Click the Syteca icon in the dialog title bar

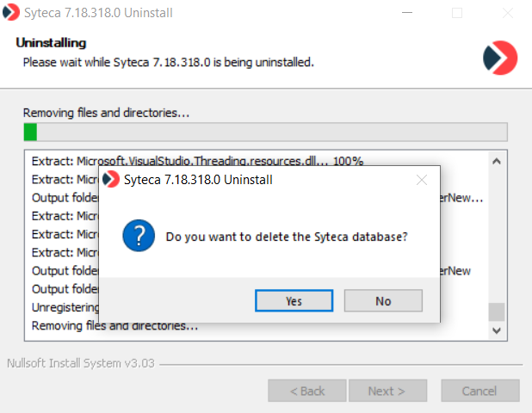point(111,180)
